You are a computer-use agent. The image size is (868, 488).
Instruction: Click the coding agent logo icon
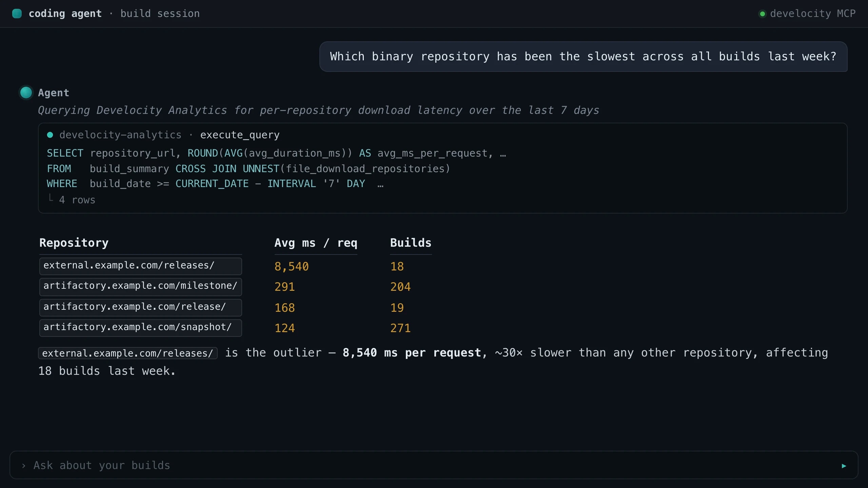17,14
